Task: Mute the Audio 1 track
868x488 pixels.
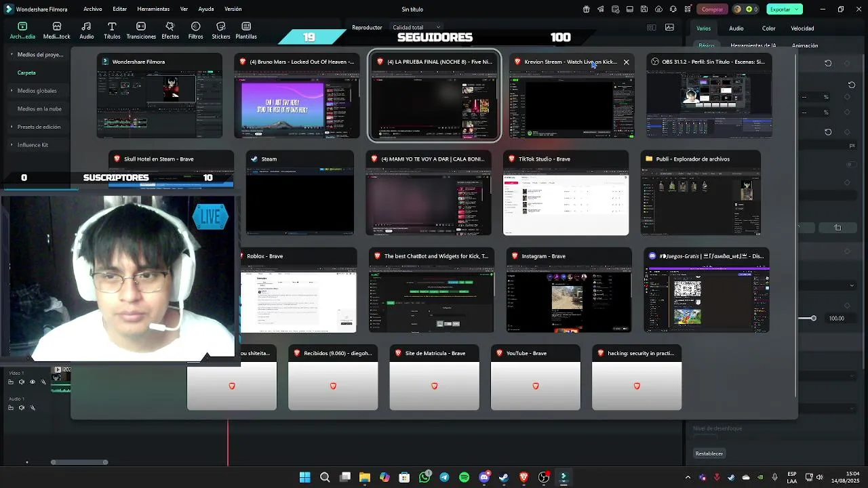Action: [21, 408]
